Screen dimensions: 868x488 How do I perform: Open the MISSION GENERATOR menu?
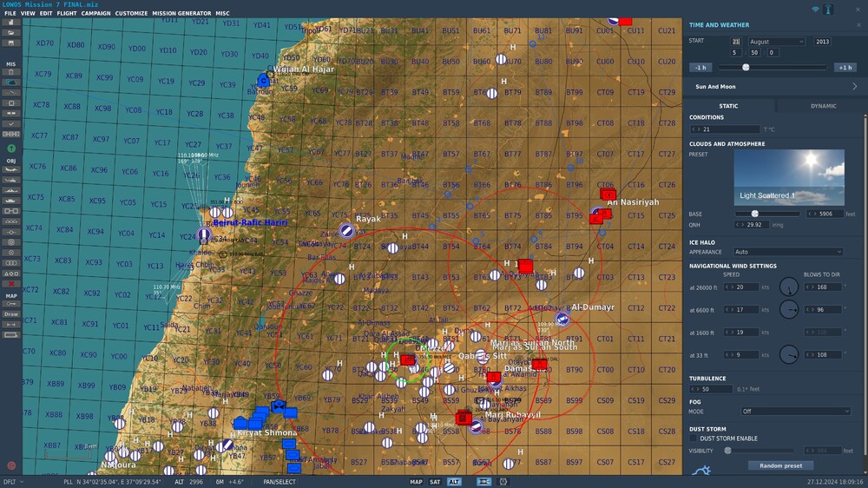[181, 13]
